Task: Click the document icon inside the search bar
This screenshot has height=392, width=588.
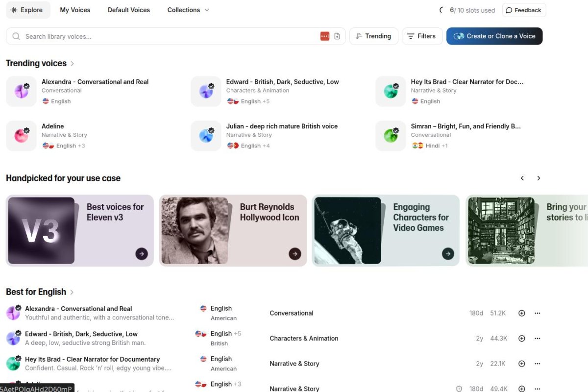Action: (337, 36)
